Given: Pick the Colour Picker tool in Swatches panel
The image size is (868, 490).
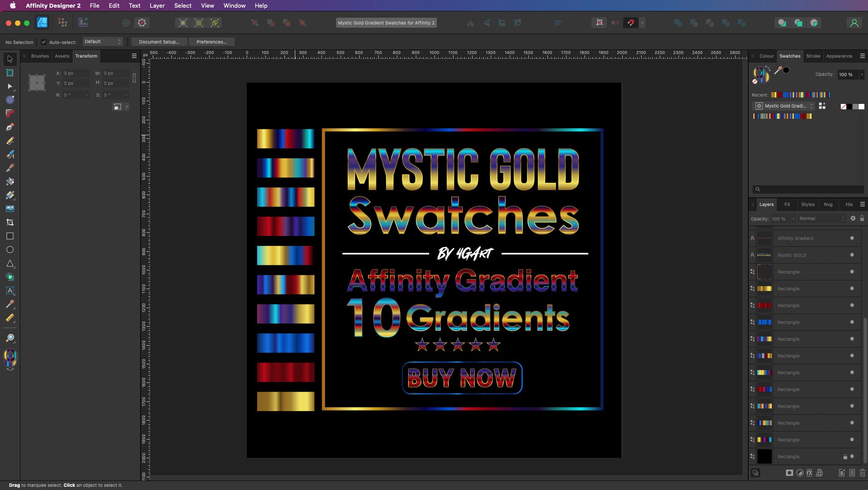Looking at the screenshot, I should pos(779,71).
